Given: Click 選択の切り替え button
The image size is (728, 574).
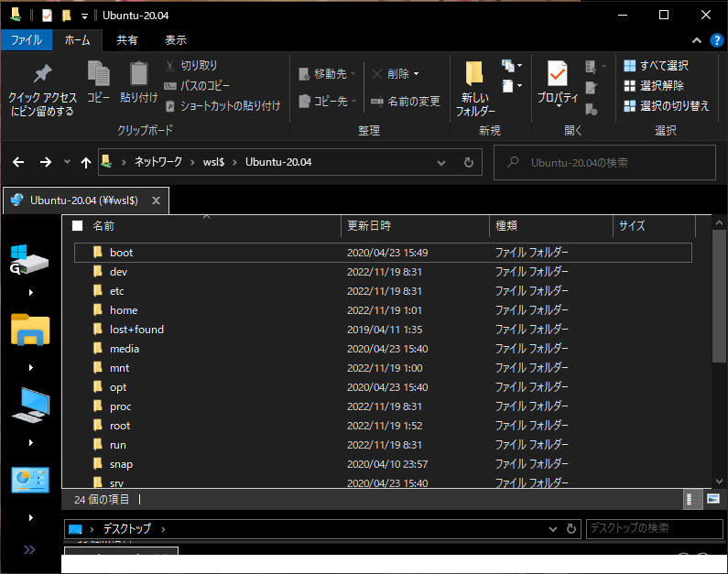Looking at the screenshot, I should (x=666, y=106).
